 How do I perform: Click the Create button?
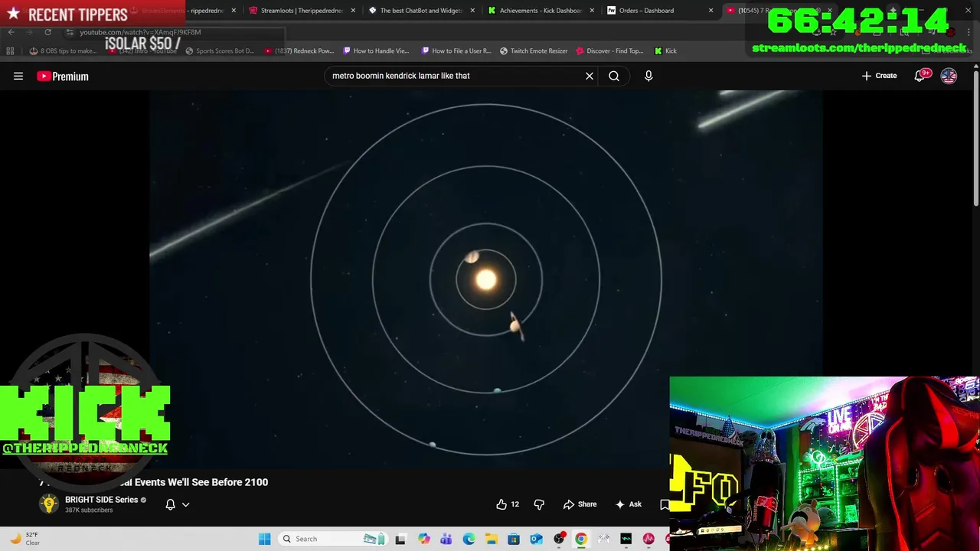(879, 76)
